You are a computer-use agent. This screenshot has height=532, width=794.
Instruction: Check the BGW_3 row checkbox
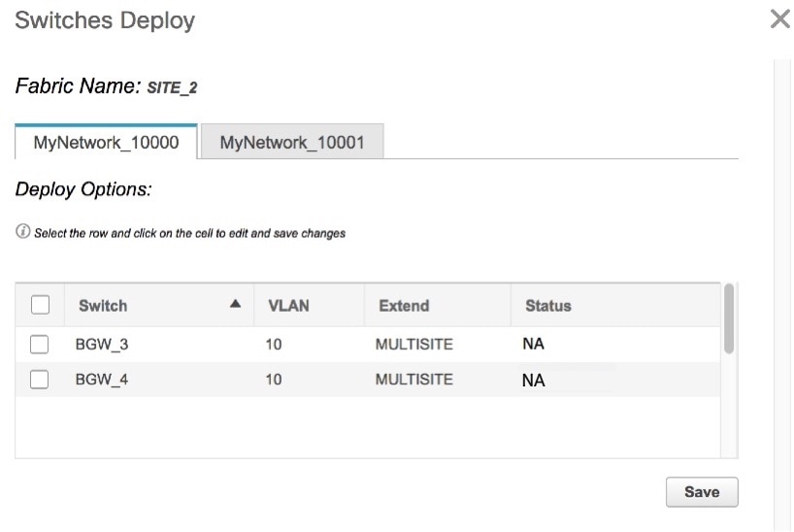[40, 344]
